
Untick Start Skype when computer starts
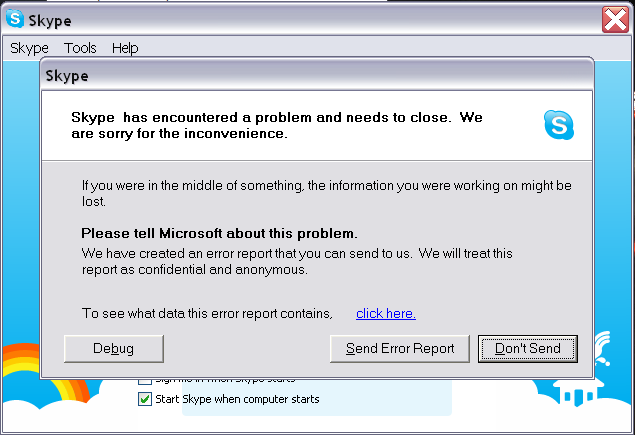145,399
